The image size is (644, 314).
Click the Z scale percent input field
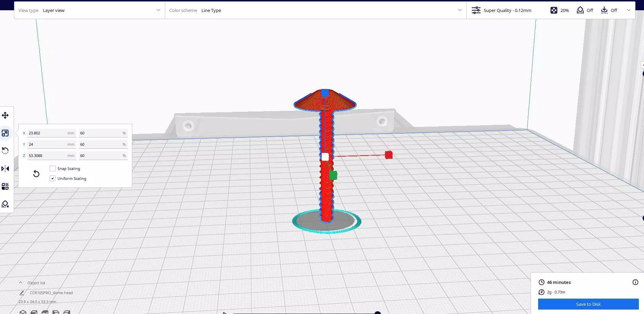click(x=103, y=156)
